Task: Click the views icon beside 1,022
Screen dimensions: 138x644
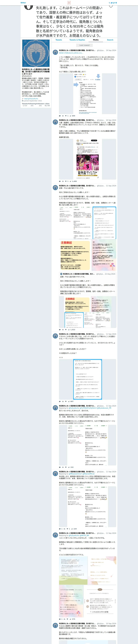Action: coord(69,330)
